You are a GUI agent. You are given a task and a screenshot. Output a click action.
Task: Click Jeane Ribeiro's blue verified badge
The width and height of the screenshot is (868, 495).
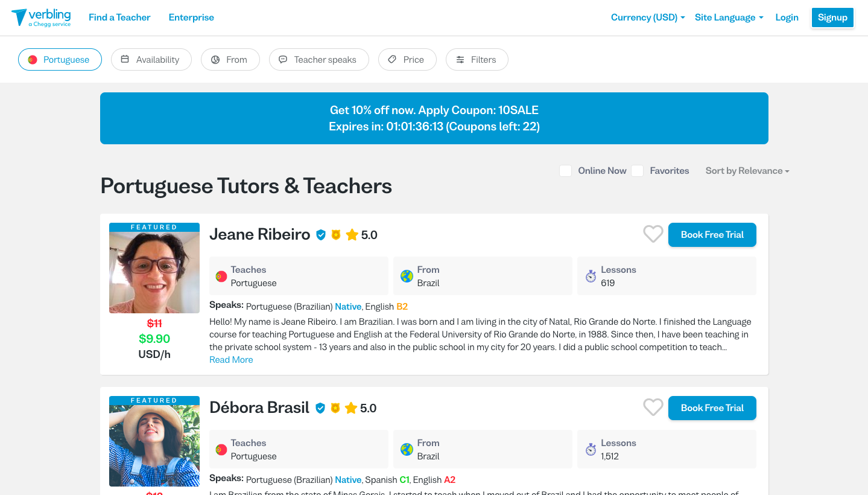[321, 235]
